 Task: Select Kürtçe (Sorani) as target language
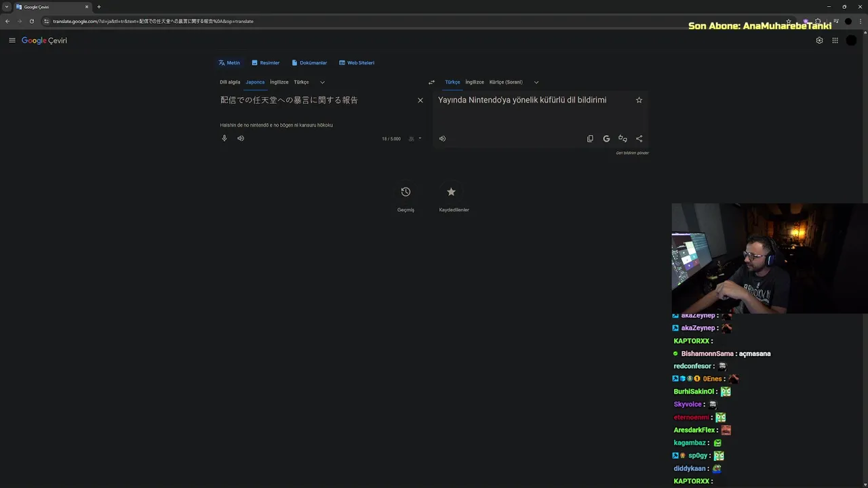pos(506,82)
